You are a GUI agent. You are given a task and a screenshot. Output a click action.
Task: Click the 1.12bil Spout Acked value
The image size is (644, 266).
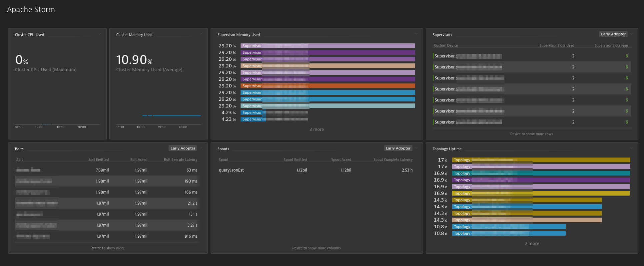point(346,170)
